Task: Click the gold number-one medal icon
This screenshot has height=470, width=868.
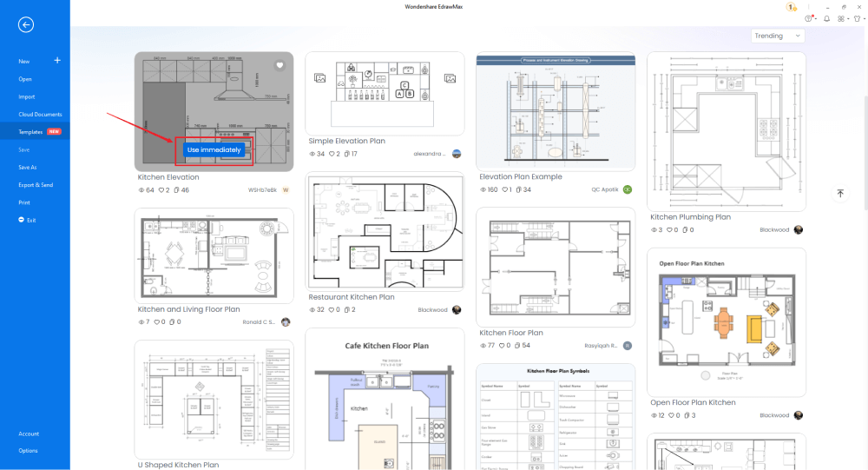Action: (791, 7)
